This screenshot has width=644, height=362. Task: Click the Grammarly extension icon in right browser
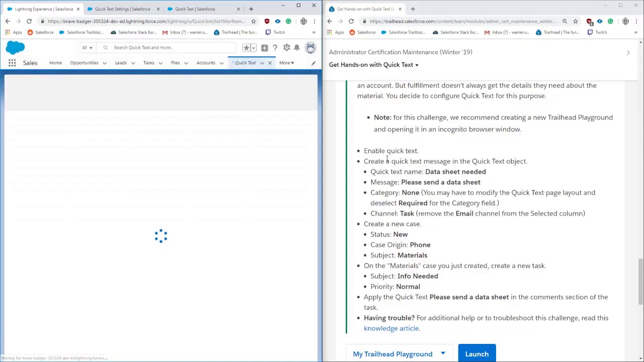point(610,21)
